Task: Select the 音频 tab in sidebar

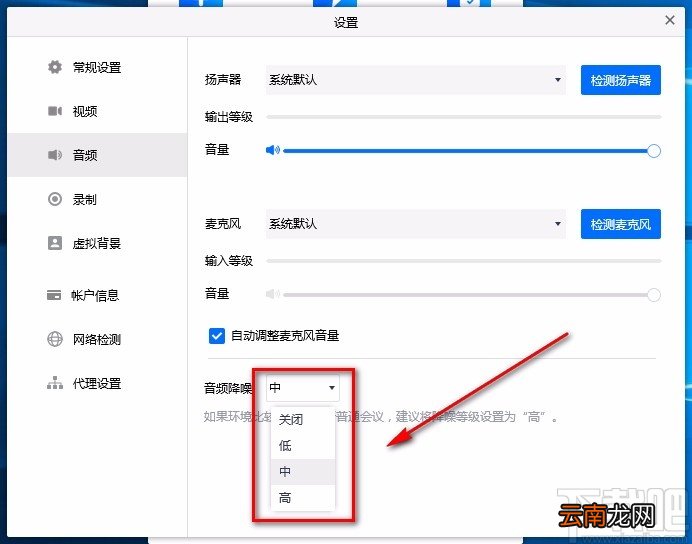Action: pos(97,155)
